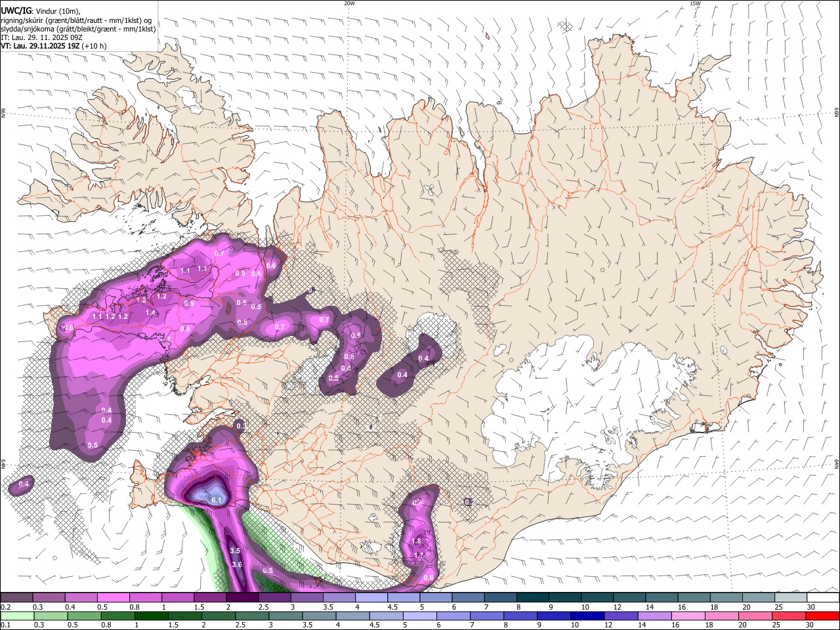The image size is (840, 630).
Task: Pick the grey-green 3–3.5 swatch in rain scale
Action: coord(284,616)
